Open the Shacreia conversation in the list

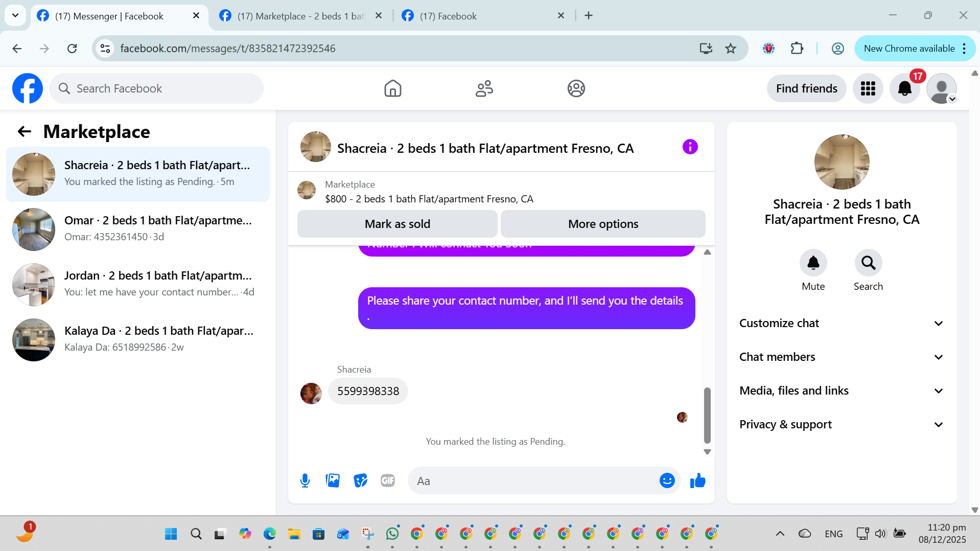coord(138,174)
